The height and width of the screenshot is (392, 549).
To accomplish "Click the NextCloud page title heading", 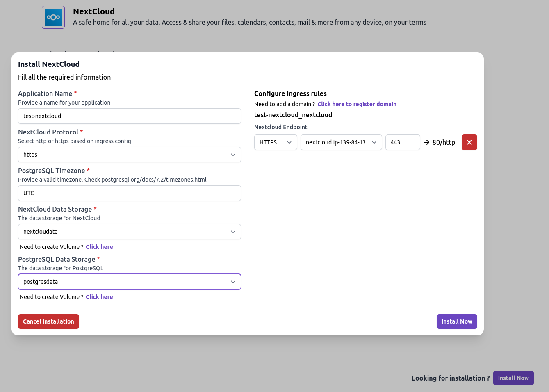I will point(94,11).
